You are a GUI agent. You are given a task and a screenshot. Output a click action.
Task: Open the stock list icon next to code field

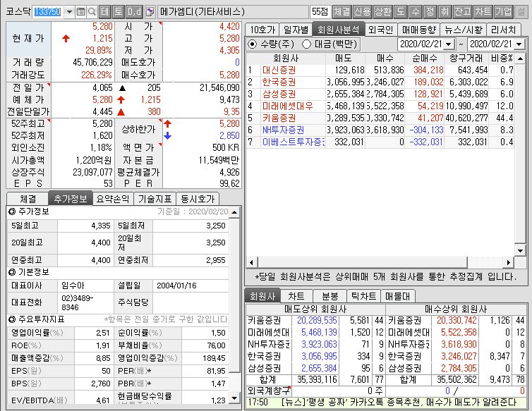(x=80, y=12)
